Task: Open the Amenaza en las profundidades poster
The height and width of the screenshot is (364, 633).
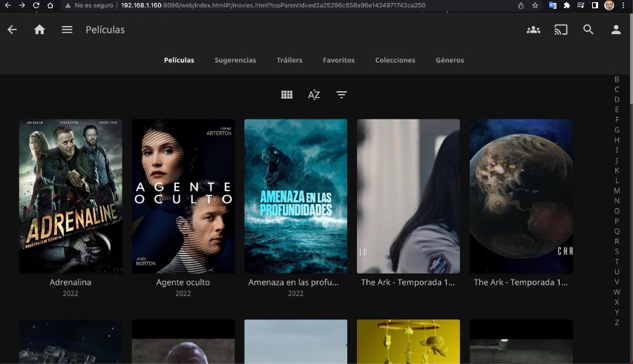Action: (296, 196)
